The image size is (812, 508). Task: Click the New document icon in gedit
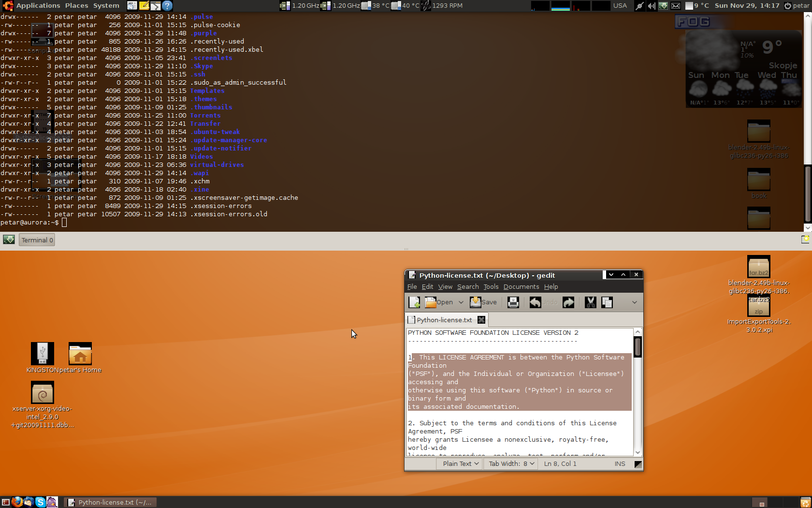[x=414, y=302]
